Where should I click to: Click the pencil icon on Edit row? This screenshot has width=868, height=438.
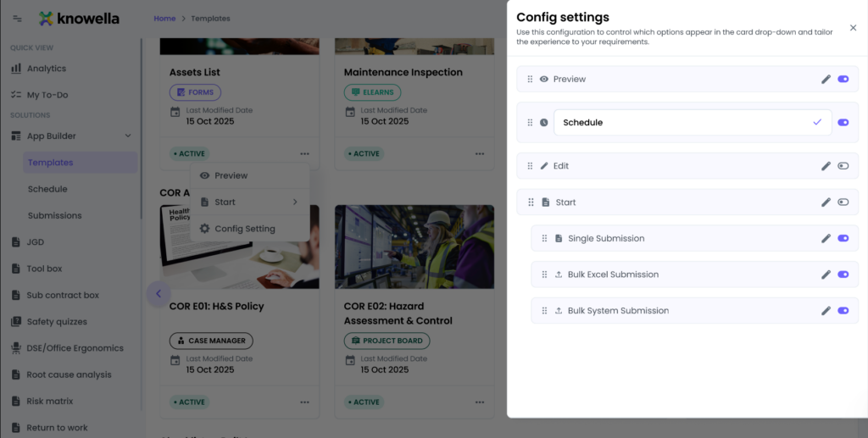coord(826,166)
